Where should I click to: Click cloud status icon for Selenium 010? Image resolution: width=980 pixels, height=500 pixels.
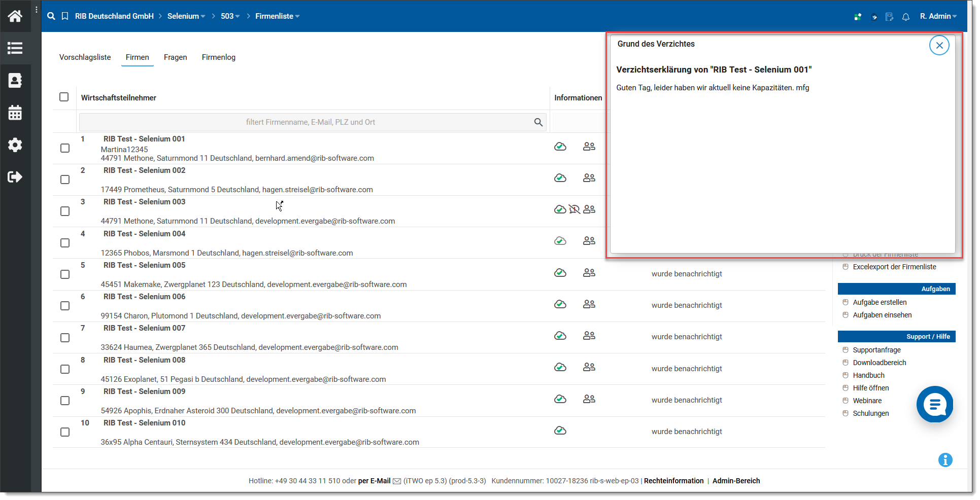coord(560,431)
